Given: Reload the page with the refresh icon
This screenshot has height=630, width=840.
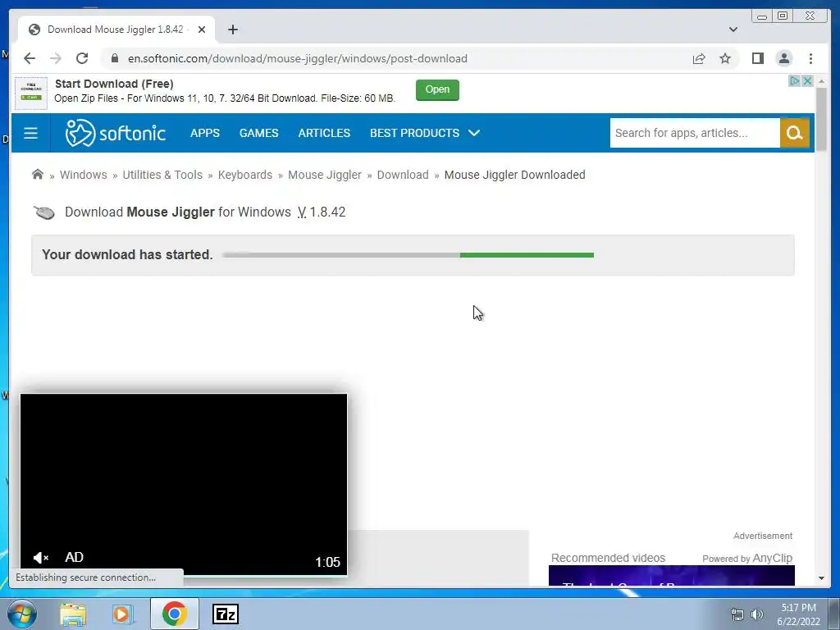Looking at the screenshot, I should coord(81,58).
